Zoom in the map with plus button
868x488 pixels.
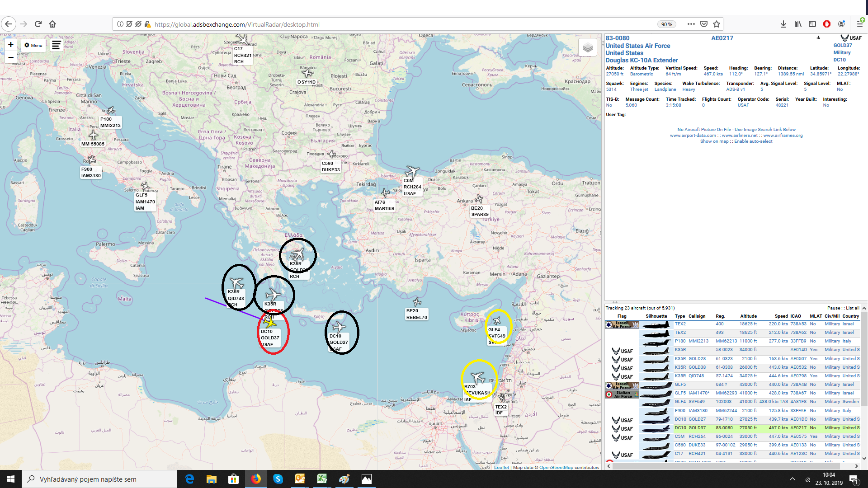coord(11,44)
